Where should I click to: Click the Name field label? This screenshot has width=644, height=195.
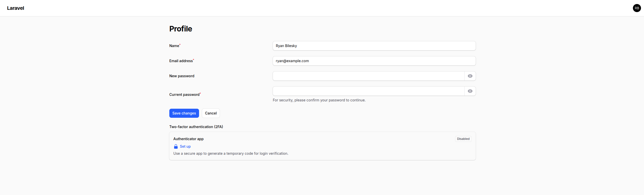(174, 46)
